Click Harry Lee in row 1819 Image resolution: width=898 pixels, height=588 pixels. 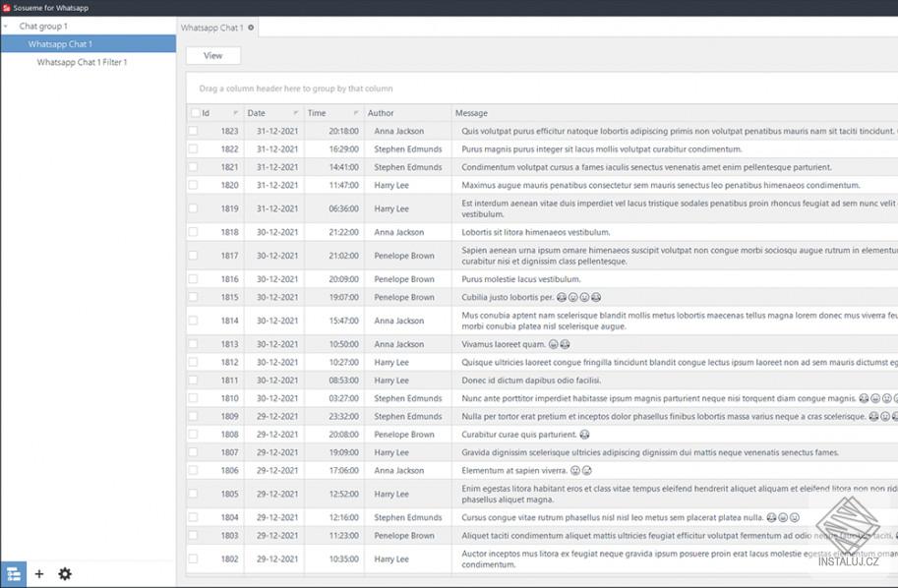391,208
